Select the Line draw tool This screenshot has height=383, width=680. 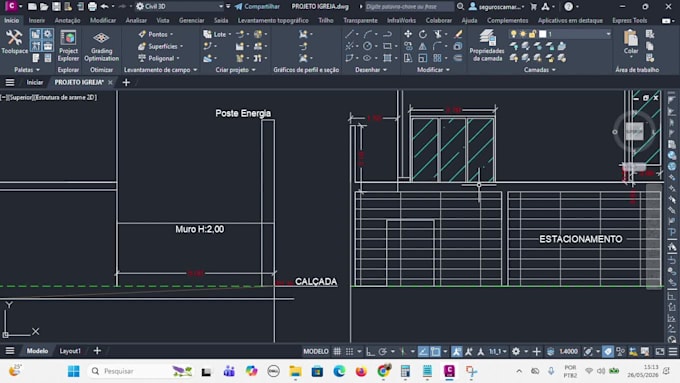tap(350, 34)
